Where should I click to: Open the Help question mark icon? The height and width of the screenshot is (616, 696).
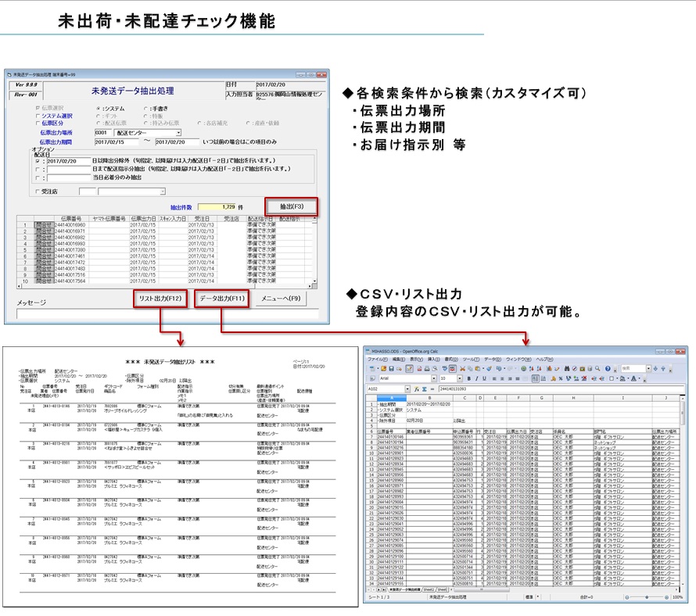[x=608, y=369]
